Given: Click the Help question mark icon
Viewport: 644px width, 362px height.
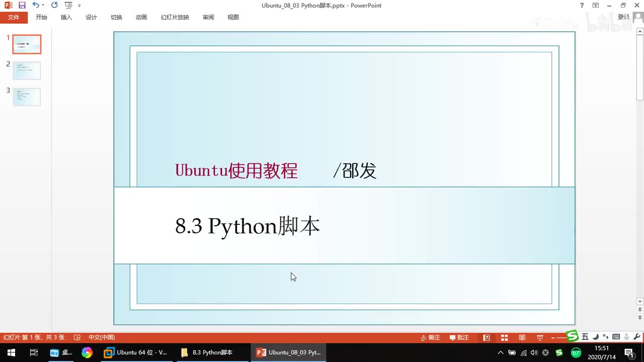Looking at the screenshot, I should (x=582, y=5).
